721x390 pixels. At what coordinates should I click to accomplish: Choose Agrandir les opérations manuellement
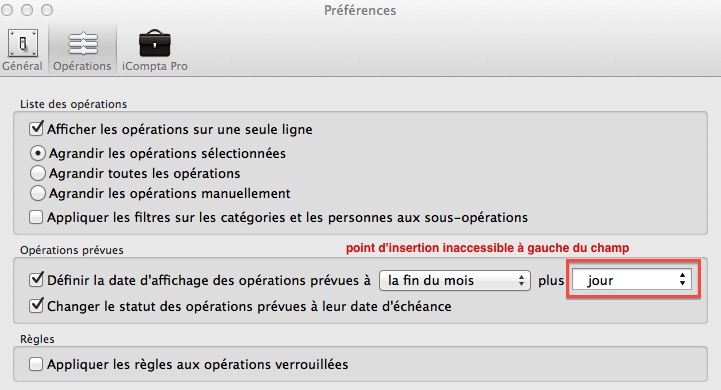pos(38,193)
